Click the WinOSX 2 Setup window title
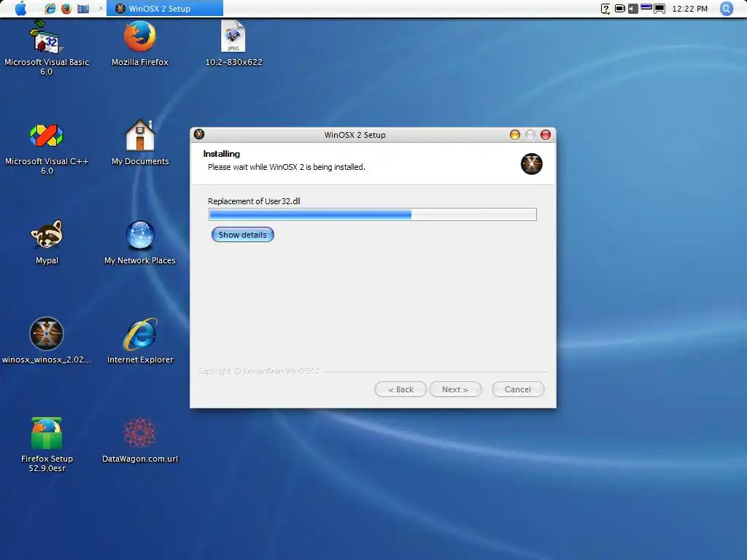This screenshot has height=560, width=747. (x=355, y=135)
